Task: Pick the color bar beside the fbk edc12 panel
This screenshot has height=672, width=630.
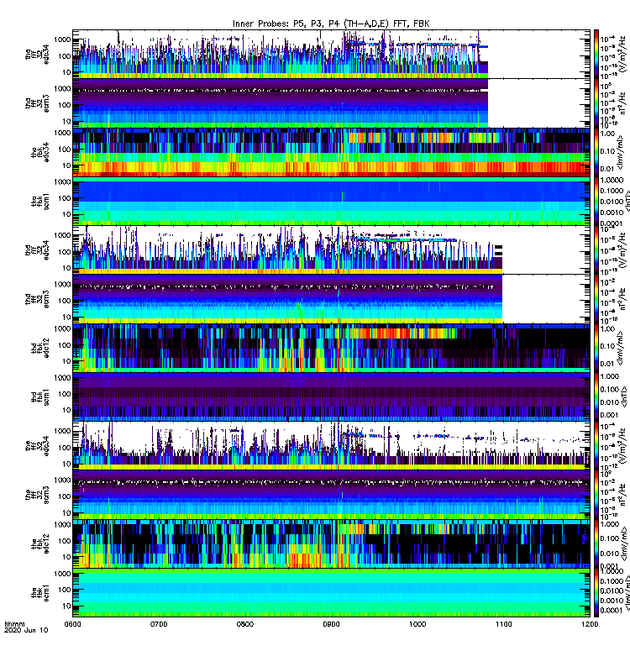Action: tap(596, 543)
